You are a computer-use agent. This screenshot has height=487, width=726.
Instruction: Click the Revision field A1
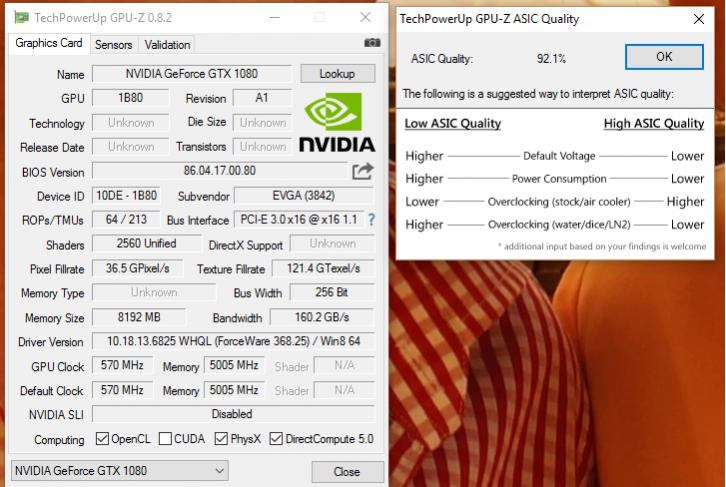[262, 98]
